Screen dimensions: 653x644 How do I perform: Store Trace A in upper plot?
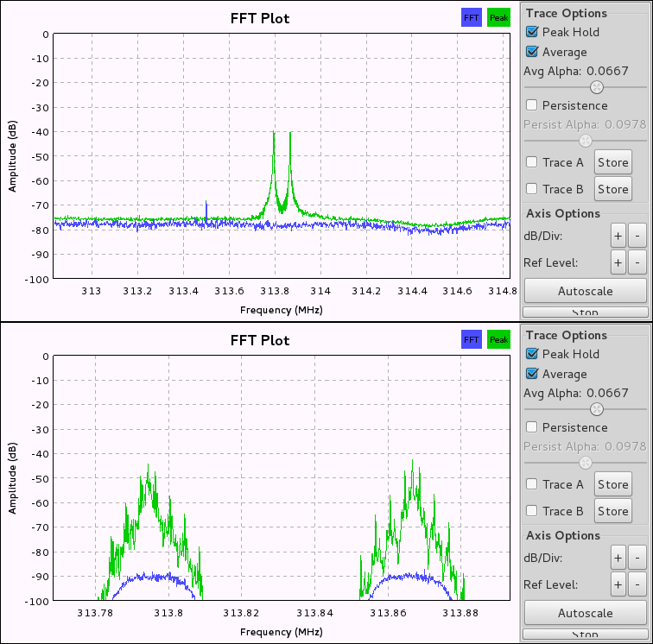613,162
